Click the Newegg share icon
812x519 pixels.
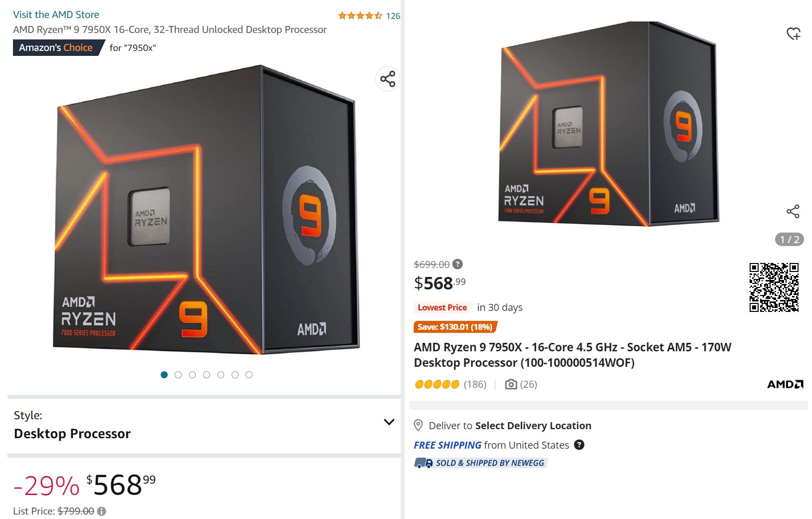793,211
